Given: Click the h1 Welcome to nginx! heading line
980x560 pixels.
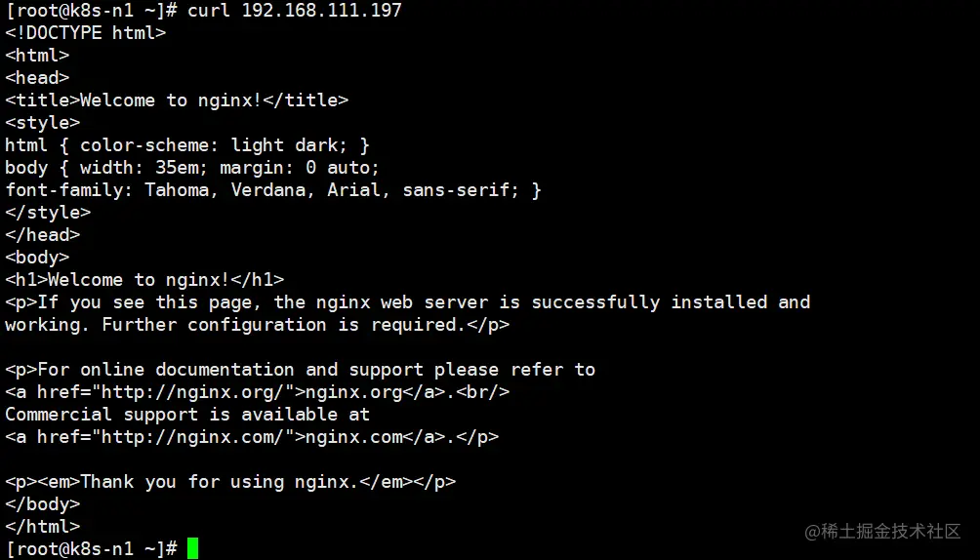Looking at the screenshot, I should [144, 280].
